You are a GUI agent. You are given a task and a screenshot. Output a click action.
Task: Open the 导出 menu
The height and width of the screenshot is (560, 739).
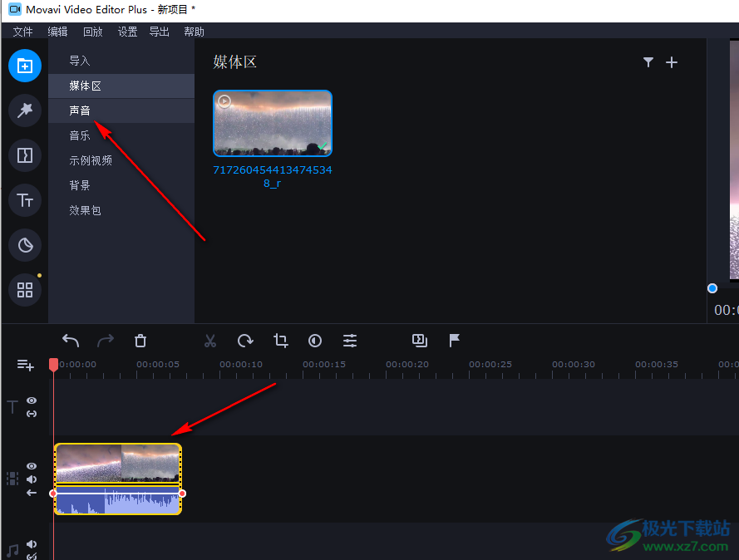[159, 32]
